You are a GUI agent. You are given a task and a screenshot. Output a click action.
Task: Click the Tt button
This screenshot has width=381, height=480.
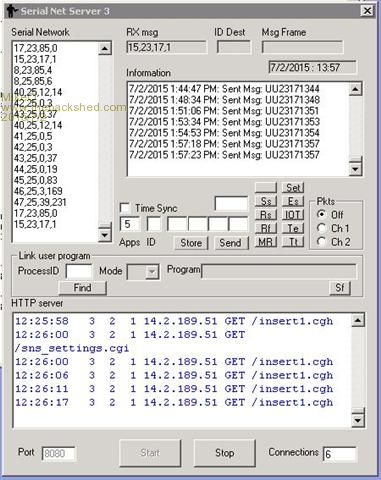click(x=293, y=242)
